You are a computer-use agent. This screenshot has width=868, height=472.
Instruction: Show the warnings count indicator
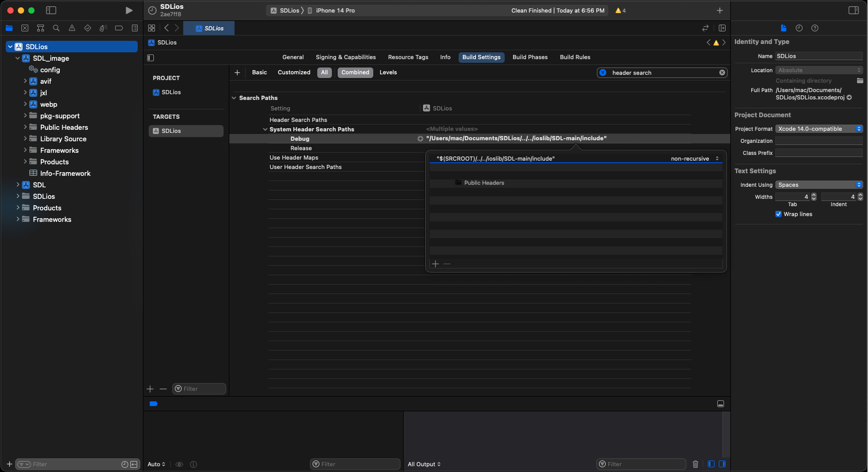[x=620, y=10]
